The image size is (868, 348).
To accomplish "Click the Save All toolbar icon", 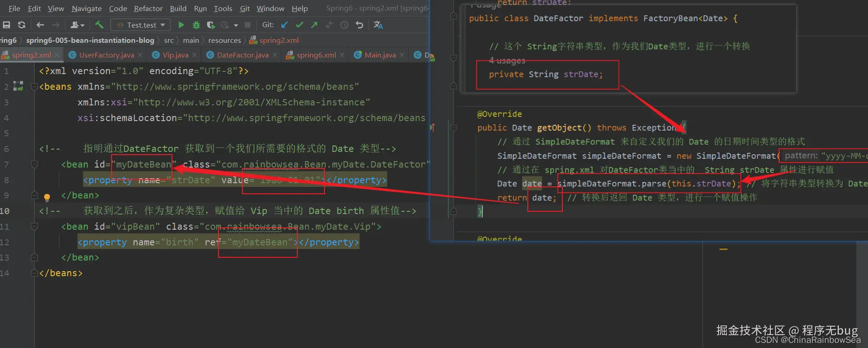I will point(6,25).
